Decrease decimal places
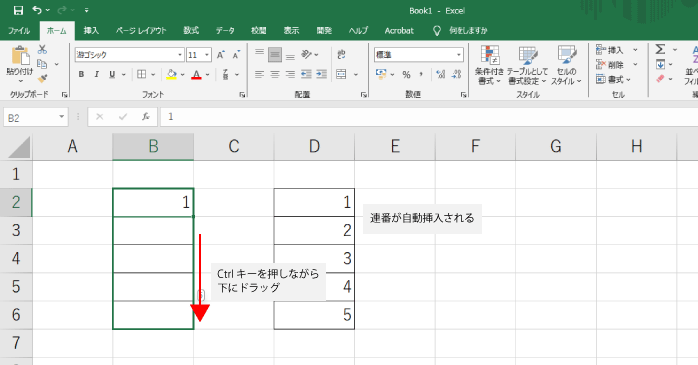This screenshot has width=698, height=365. [457, 74]
